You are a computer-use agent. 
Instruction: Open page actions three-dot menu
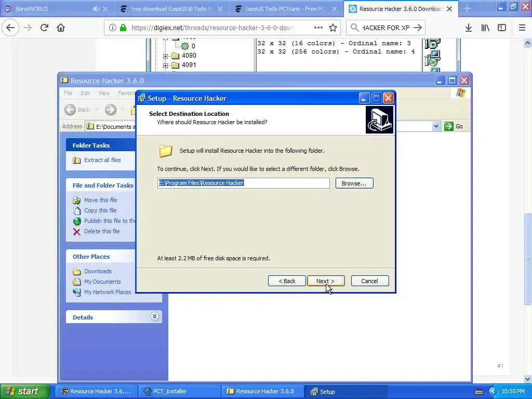point(318,28)
